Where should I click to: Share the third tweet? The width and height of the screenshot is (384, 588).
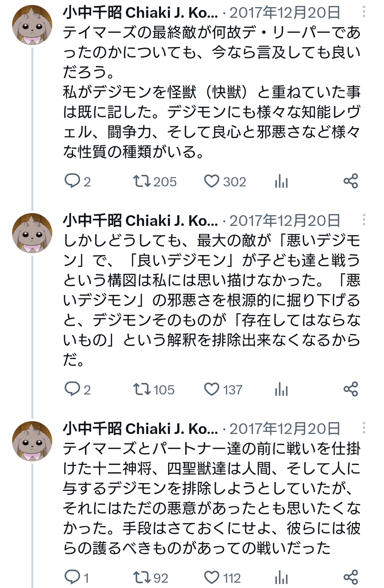click(351, 577)
